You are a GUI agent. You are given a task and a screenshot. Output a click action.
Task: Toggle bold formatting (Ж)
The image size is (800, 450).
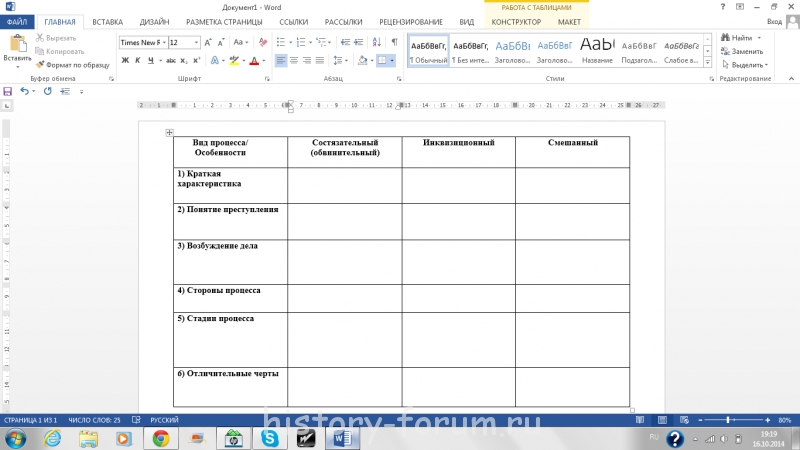click(x=125, y=60)
